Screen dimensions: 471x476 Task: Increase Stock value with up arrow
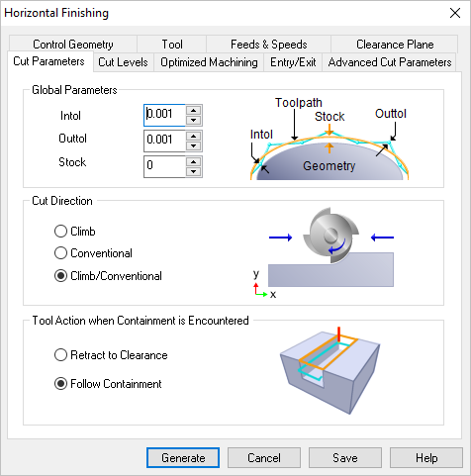point(194,161)
